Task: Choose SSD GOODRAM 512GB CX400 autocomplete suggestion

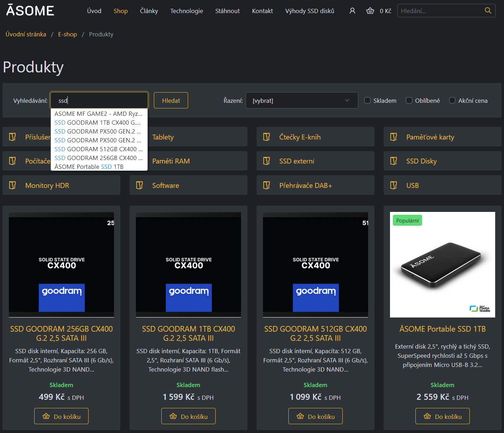Action: 98,149
